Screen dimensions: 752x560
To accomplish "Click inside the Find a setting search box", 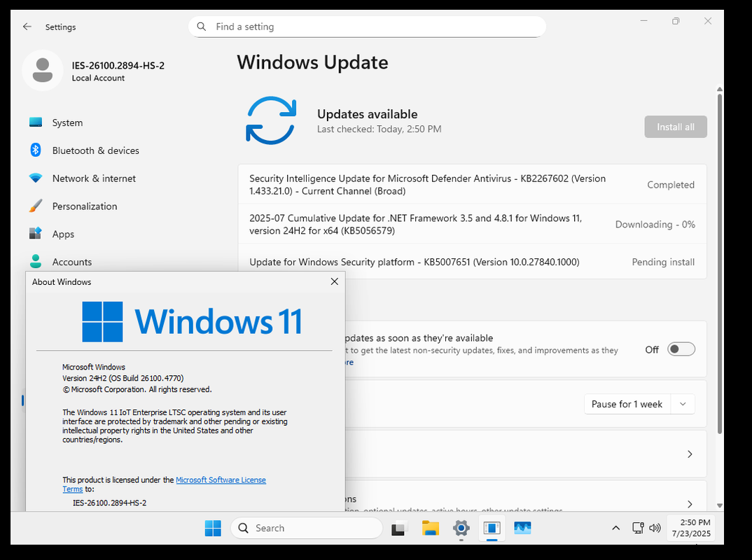I will pos(367,27).
